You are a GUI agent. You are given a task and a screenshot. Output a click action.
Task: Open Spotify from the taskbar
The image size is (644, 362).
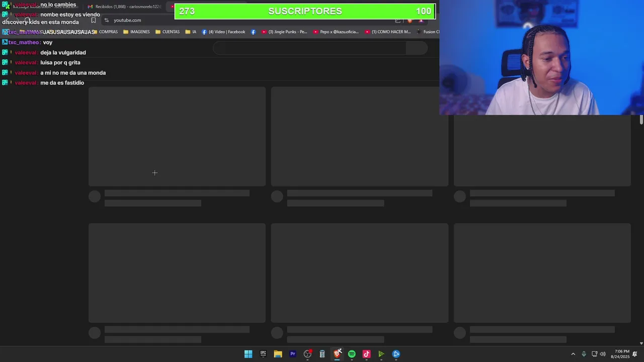pyautogui.click(x=352, y=354)
